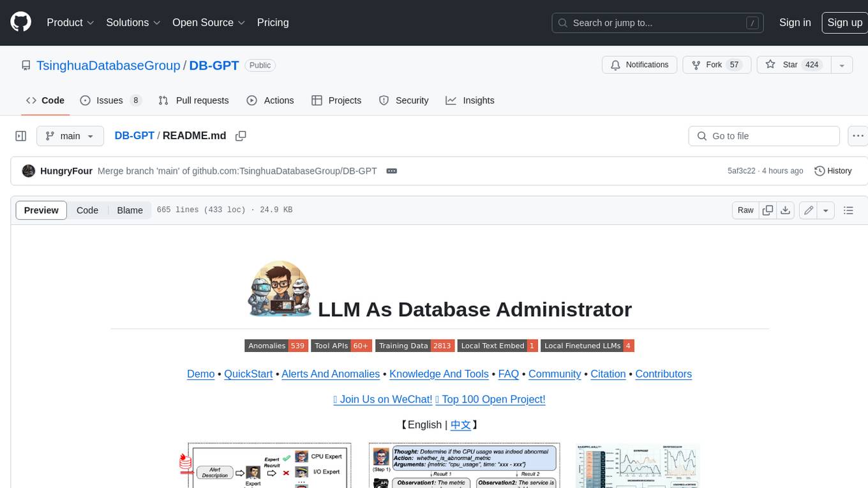Jump to the Community section
The image size is (868, 488).
pos(555,374)
